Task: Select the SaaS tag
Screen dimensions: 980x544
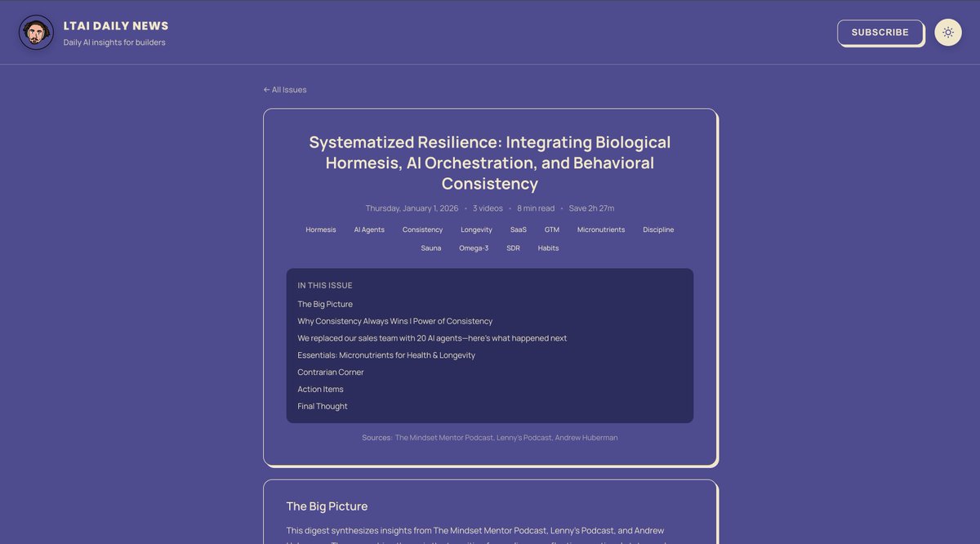Action: coord(519,230)
